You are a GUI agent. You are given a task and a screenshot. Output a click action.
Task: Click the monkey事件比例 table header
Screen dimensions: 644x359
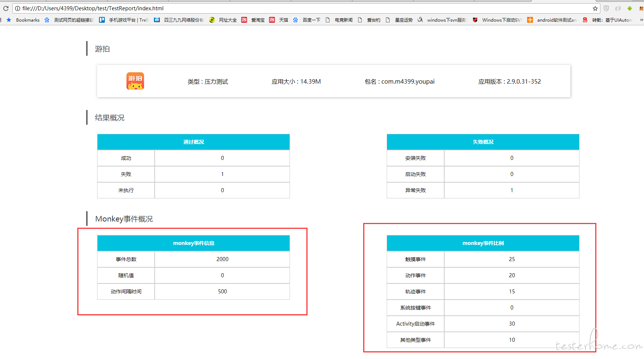pos(483,243)
